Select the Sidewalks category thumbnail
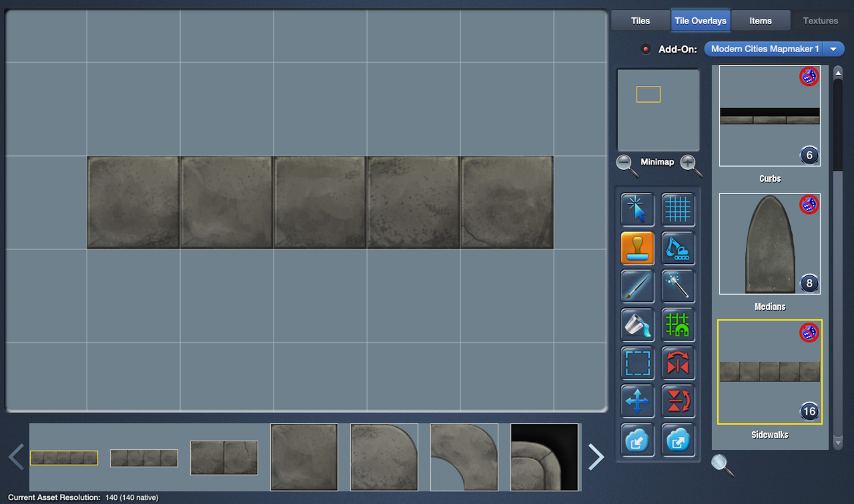The image size is (854, 504). tap(770, 372)
